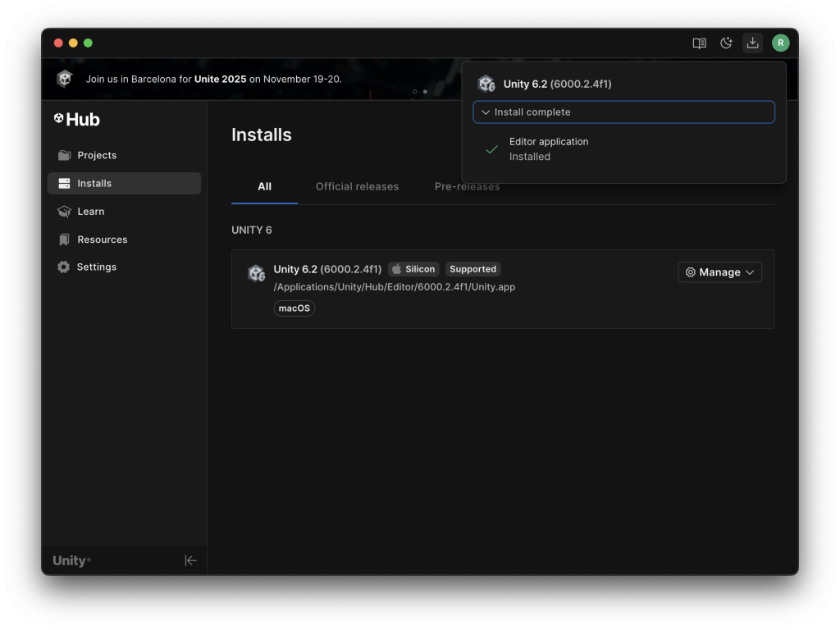Click Editor application Installed text
The height and width of the screenshot is (630, 840).
tap(549, 149)
